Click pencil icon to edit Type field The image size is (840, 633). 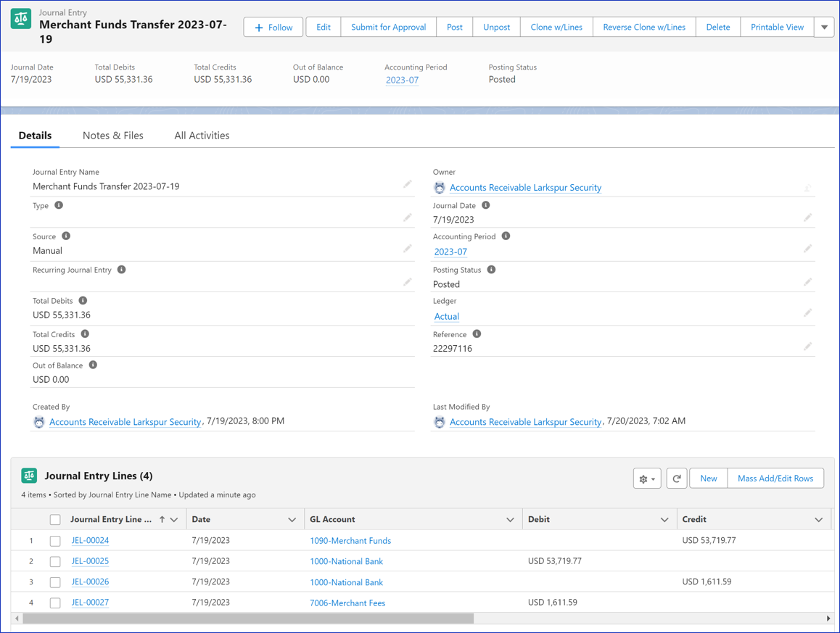point(408,218)
